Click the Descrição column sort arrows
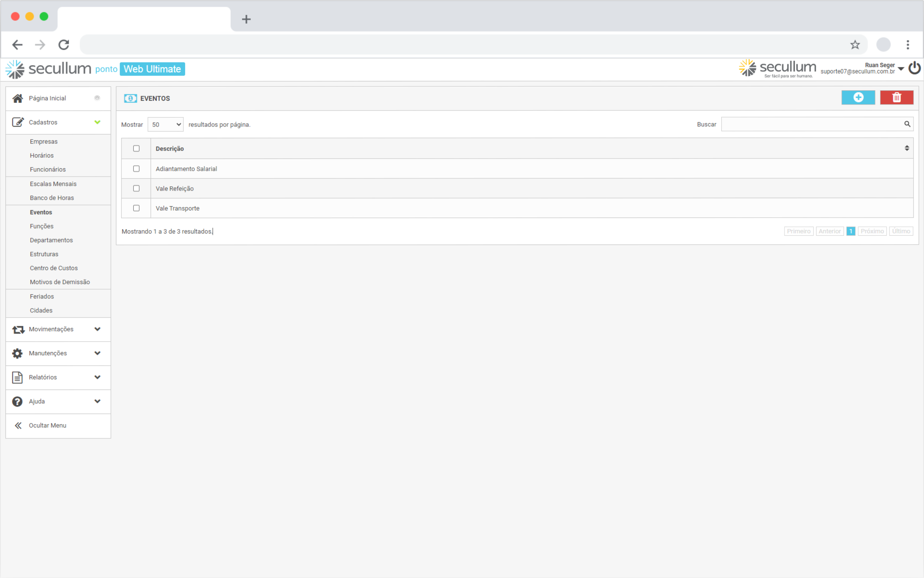 tap(907, 148)
